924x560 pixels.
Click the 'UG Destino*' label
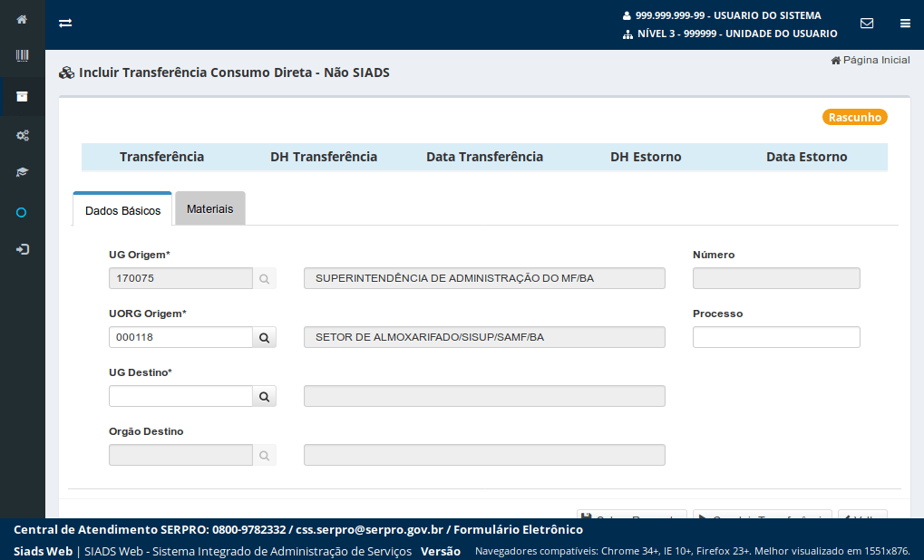[141, 372]
